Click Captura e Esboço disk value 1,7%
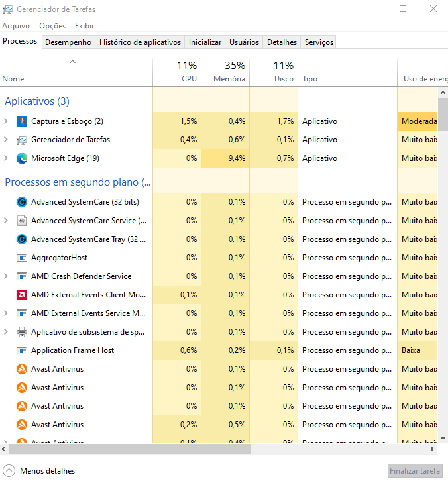This screenshot has height=483, width=448. 274,121
